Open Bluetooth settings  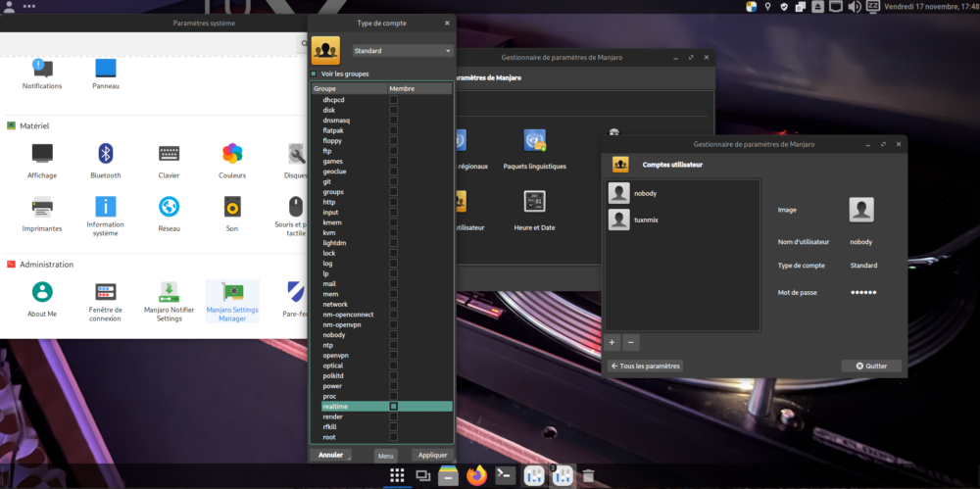coord(106,153)
